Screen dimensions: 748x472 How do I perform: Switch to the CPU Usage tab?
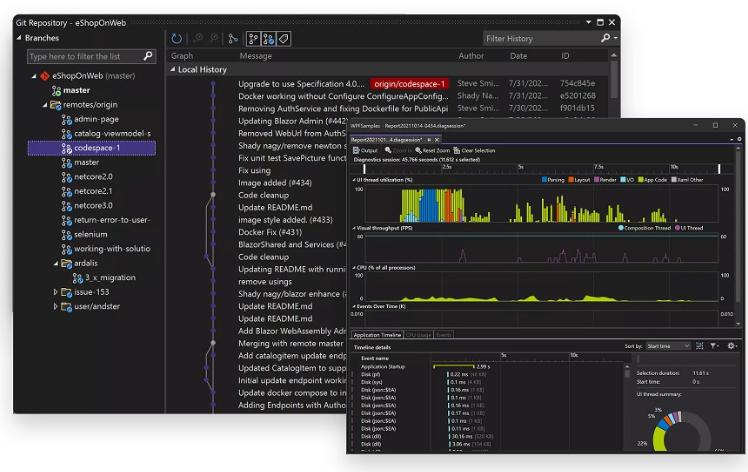click(x=418, y=335)
